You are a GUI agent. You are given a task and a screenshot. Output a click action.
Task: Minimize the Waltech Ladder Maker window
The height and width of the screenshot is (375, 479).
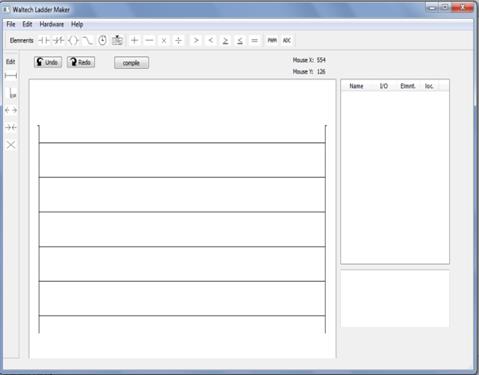[432, 7]
